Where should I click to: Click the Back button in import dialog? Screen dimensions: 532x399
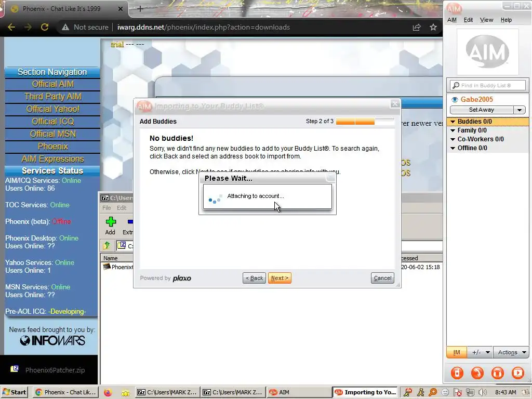(x=254, y=278)
